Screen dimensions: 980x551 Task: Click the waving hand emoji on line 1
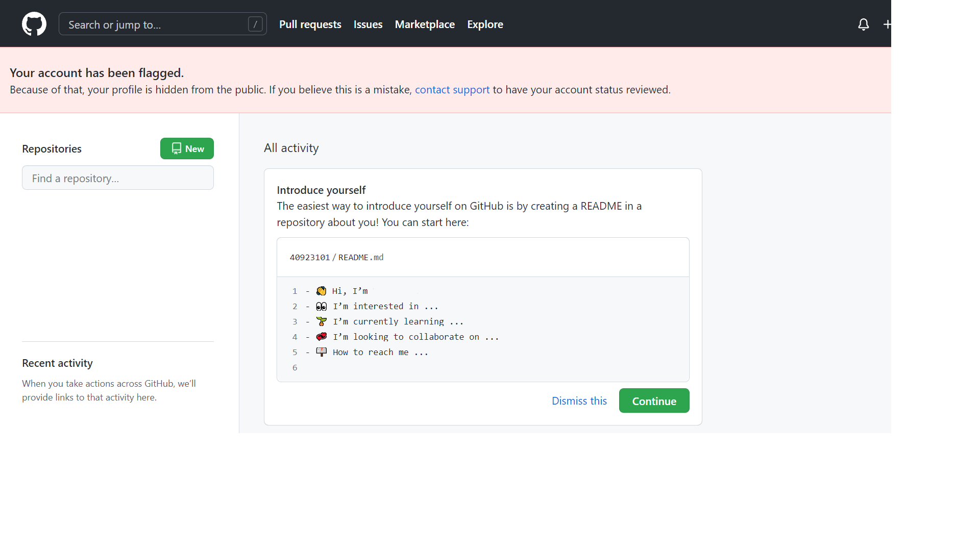321,291
